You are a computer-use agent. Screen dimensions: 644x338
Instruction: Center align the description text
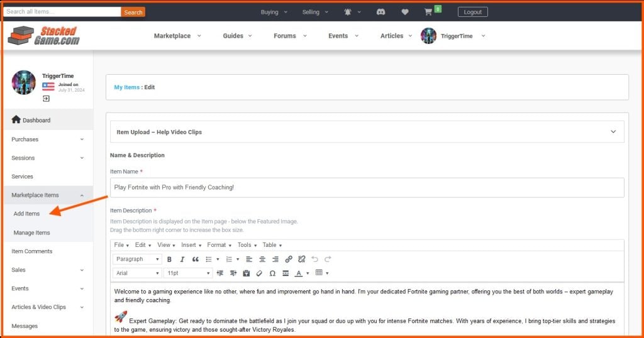(262, 259)
